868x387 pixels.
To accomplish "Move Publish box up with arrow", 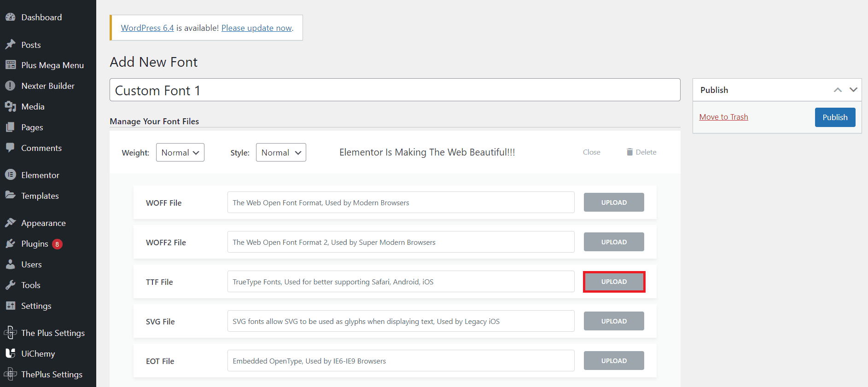I will point(838,90).
